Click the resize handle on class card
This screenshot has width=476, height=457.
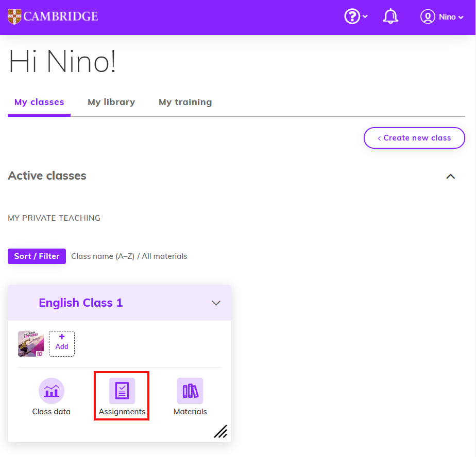click(x=220, y=431)
